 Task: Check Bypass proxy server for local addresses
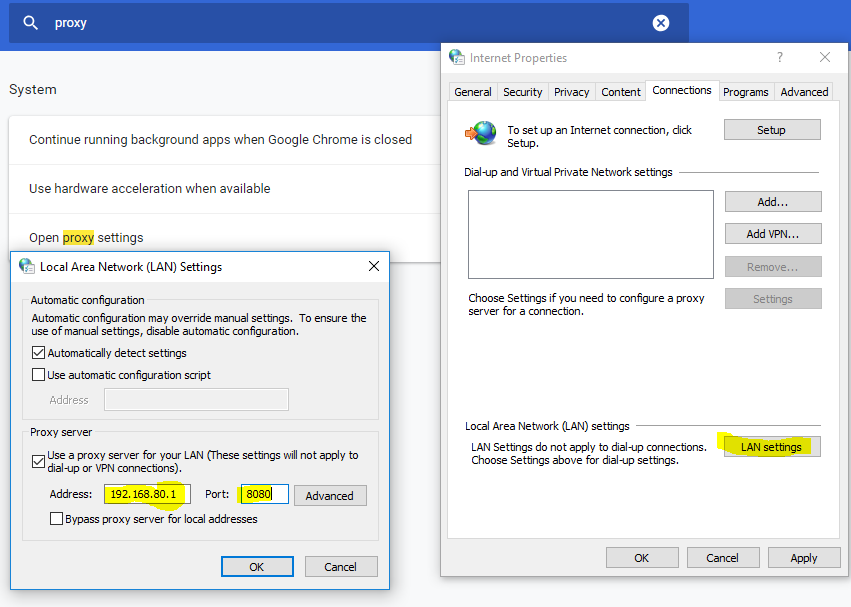pos(57,519)
